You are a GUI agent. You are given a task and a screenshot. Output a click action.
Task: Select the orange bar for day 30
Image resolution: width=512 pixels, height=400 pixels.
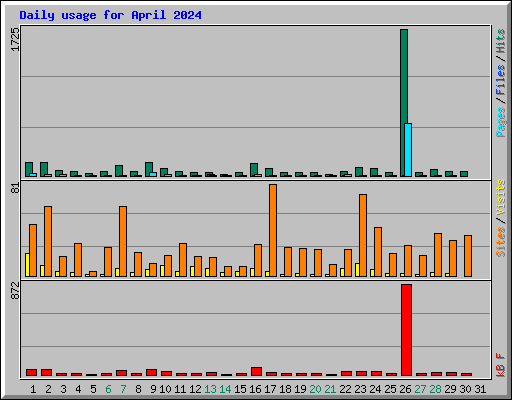468,256
